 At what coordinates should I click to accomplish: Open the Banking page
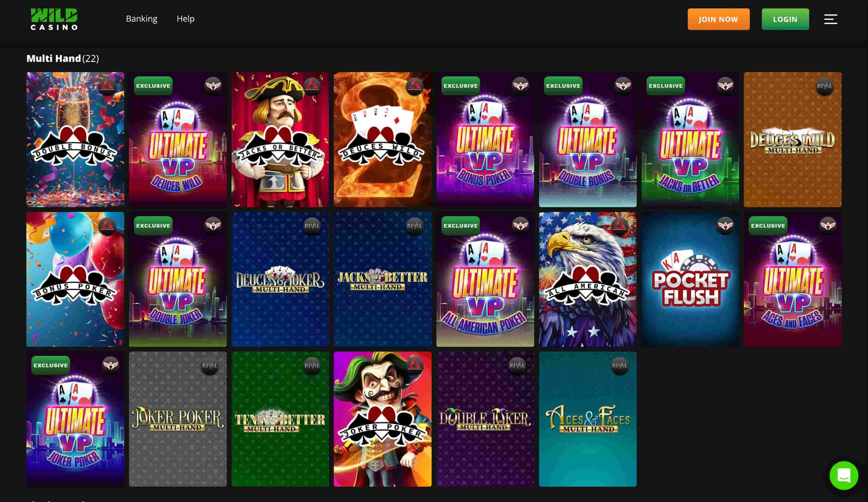point(142,19)
